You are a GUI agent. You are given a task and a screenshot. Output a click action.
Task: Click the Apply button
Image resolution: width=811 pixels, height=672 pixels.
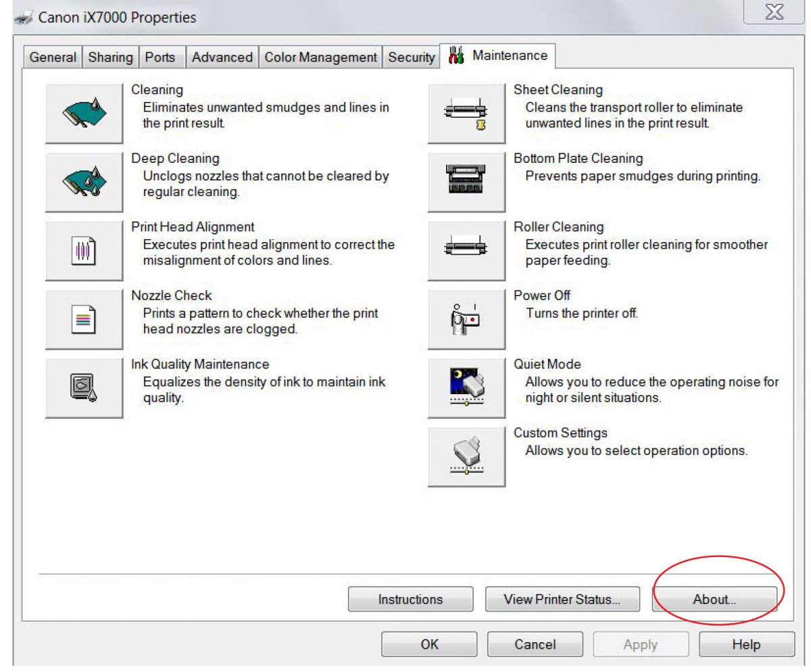click(641, 644)
